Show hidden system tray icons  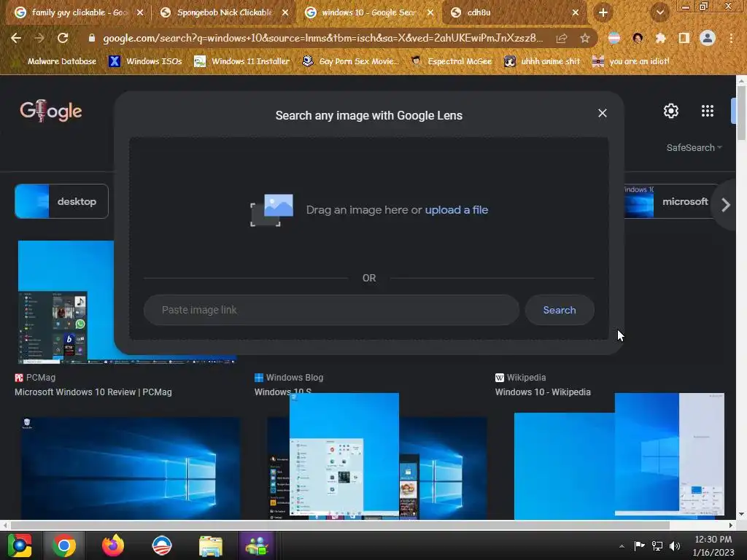coord(622,546)
